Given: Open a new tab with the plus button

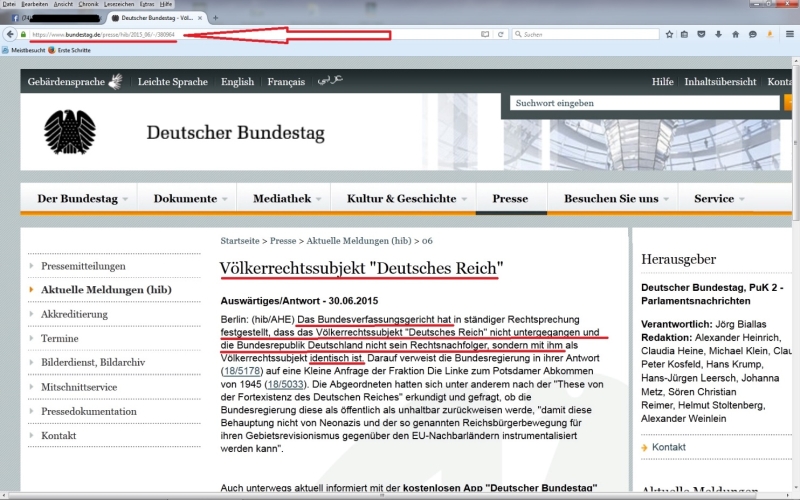Looking at the screenshot, I should (x=215, y=18).
